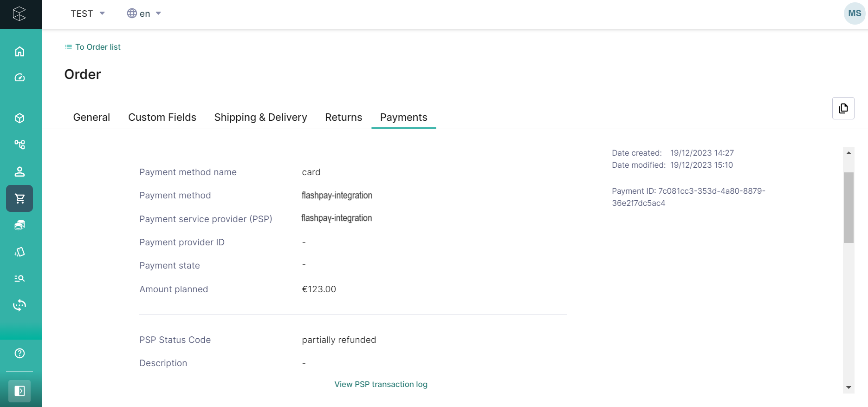
Task: Click the scrollbar down arrow
Action: [849, 387]
